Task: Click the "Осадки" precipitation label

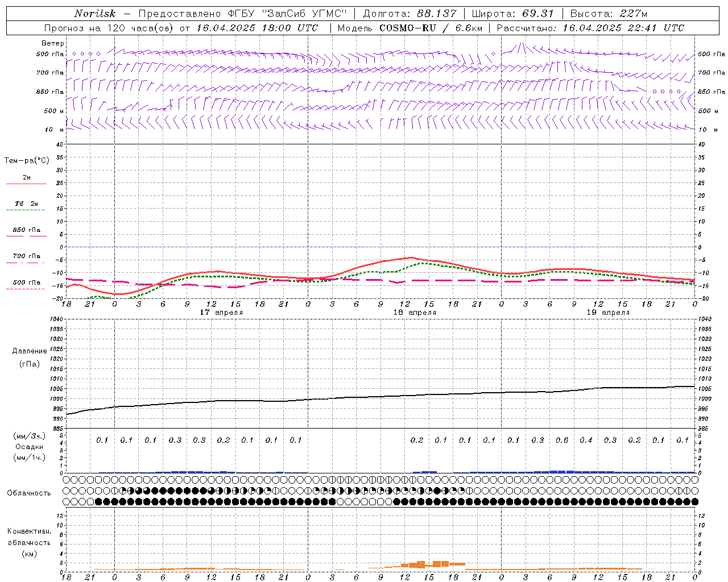Action: (30, 447)
